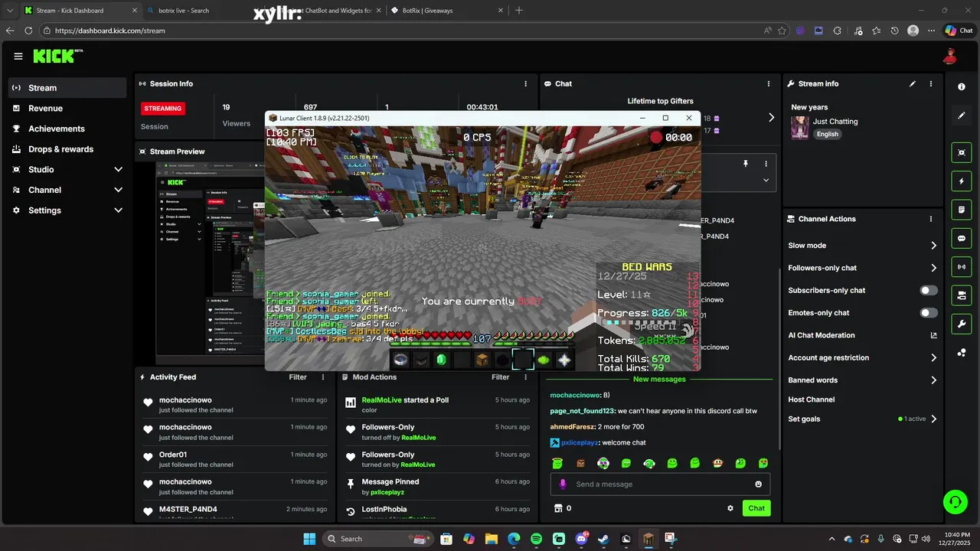The width and height of the screenshot is (980, 551).
Task: Open the Windows Start menu
Action: 309,539
